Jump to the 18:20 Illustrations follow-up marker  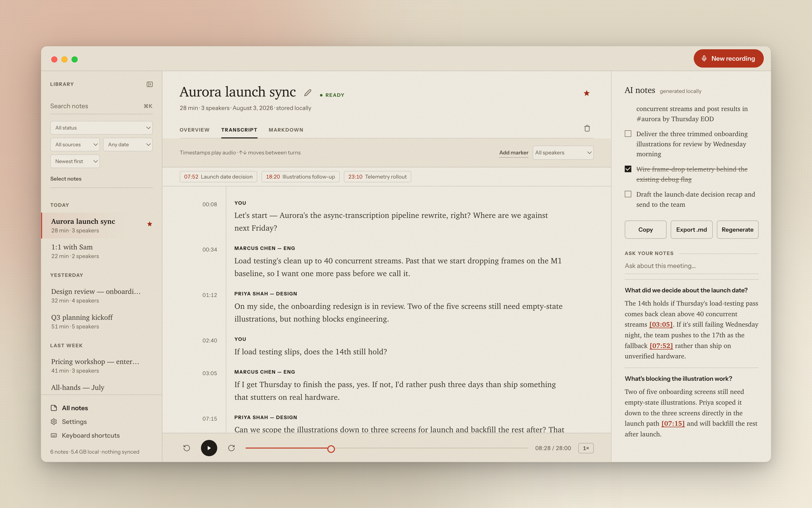(x=300, y=177)
